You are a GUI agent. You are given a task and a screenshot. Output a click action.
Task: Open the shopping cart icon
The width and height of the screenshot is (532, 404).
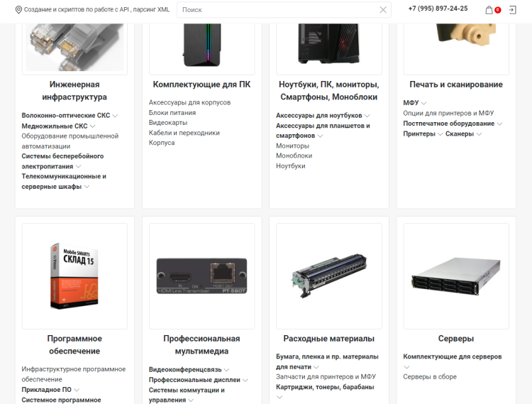pos(489,10)
